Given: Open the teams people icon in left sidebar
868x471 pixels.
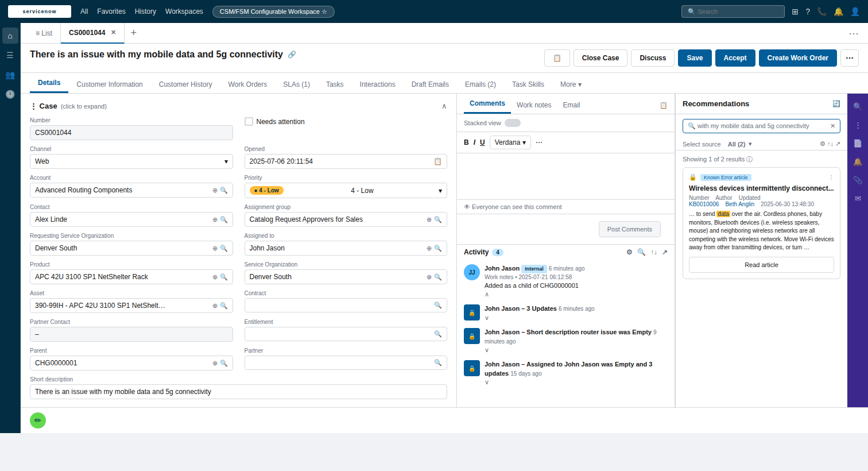Looking at the screenshot, I should tap(10, 75).
